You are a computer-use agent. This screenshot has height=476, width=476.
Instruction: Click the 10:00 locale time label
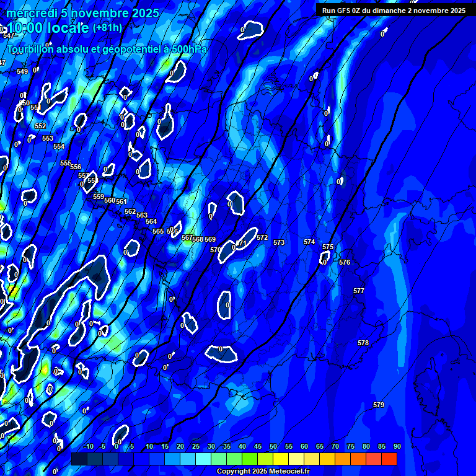[48, 29]
